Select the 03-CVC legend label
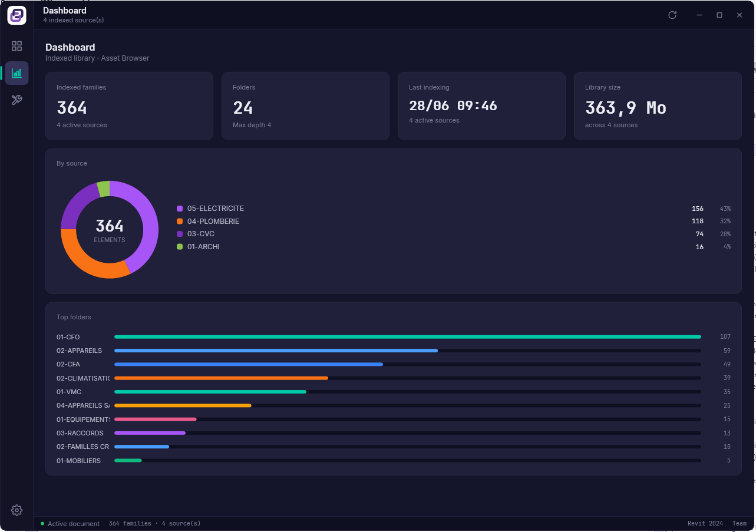This screenshot has width=756, height=532. 201,234
